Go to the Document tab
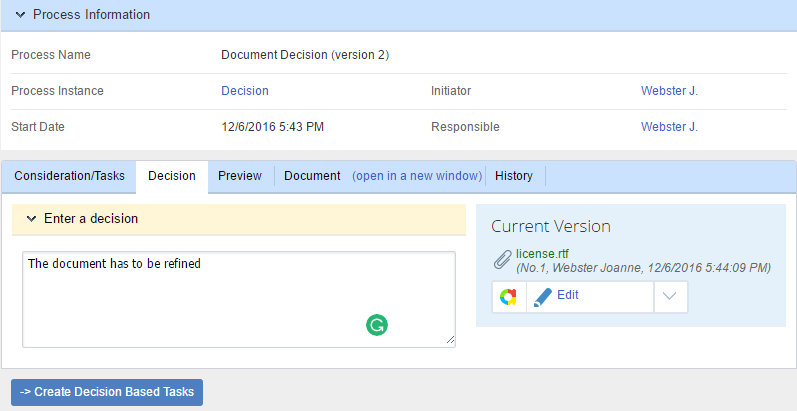The height and width of the screenshot is (411, 797). coord(312,176)
